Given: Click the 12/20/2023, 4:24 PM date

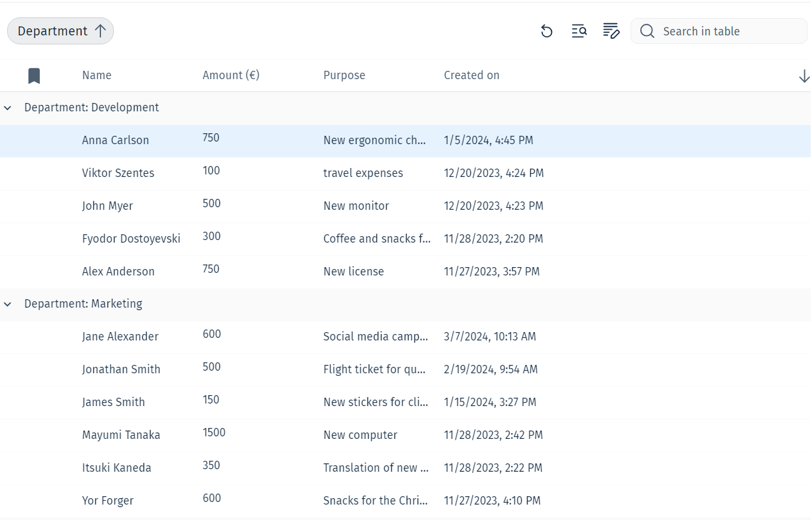Looking at the screenshot, I should tap(494, 173).
